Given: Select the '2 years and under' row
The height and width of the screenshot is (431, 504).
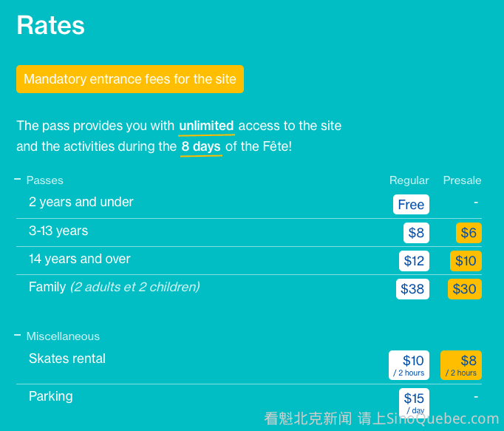Looking at the screenshot, I should point(81,202).
